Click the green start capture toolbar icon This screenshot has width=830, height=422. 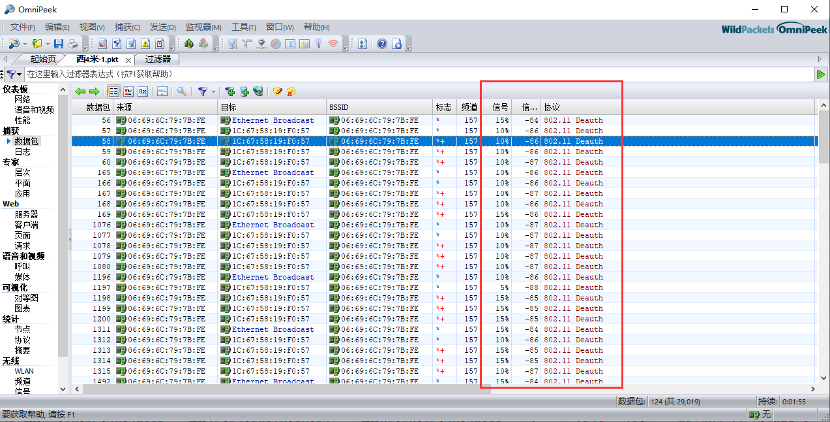pos(189,44)
